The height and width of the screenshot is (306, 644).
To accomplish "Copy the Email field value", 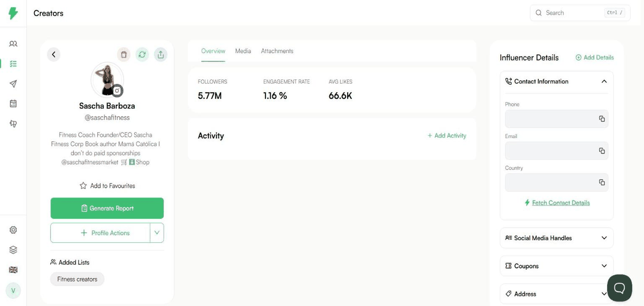I will click(602, 151).
